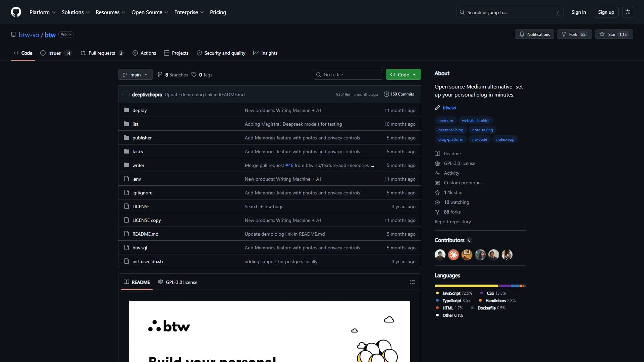Open the list folder icon
The width and height of the screenshot is (644, 362).
pos(126,124)
